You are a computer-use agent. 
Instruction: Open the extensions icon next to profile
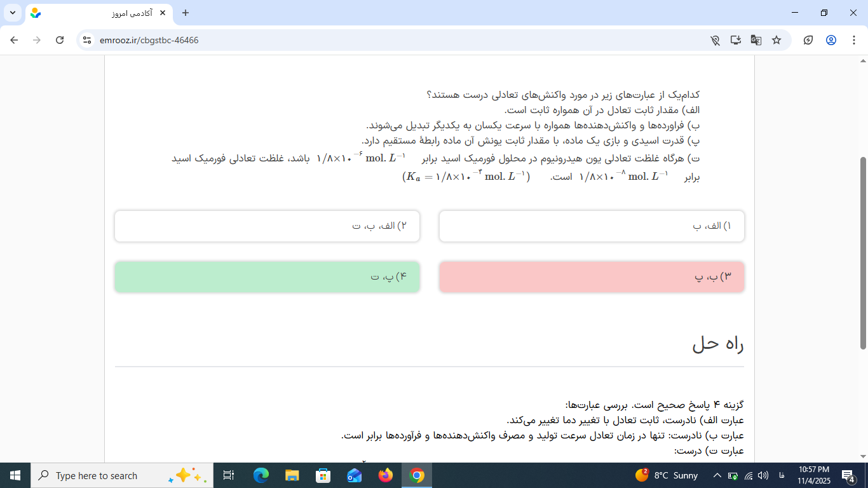[808, 40]
